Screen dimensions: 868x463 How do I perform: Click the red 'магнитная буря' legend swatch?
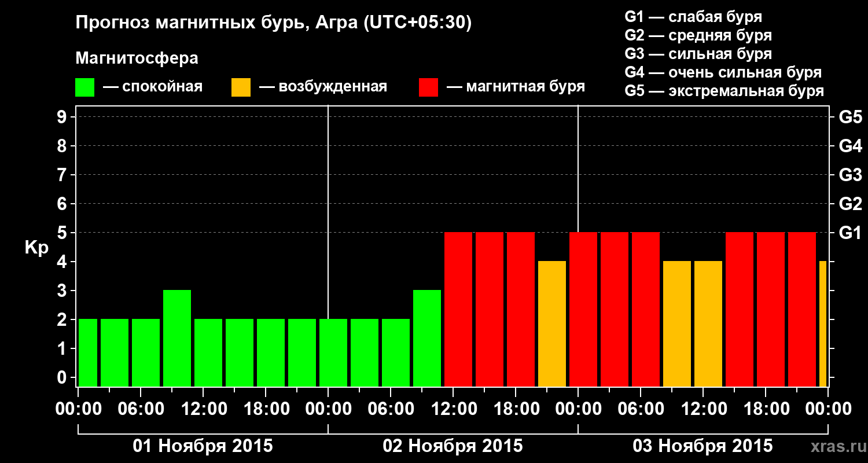(x=429, y=87)
